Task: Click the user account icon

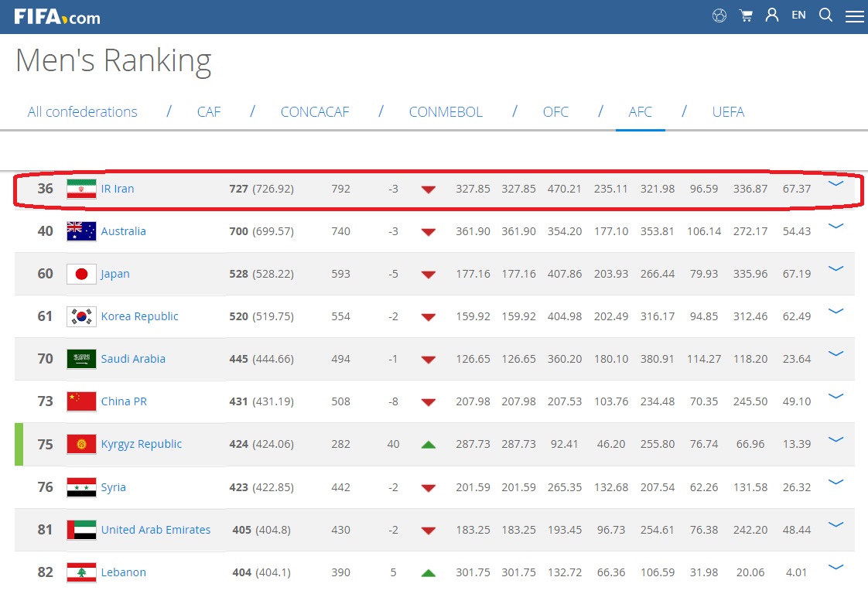Action: tap(771, 15)
